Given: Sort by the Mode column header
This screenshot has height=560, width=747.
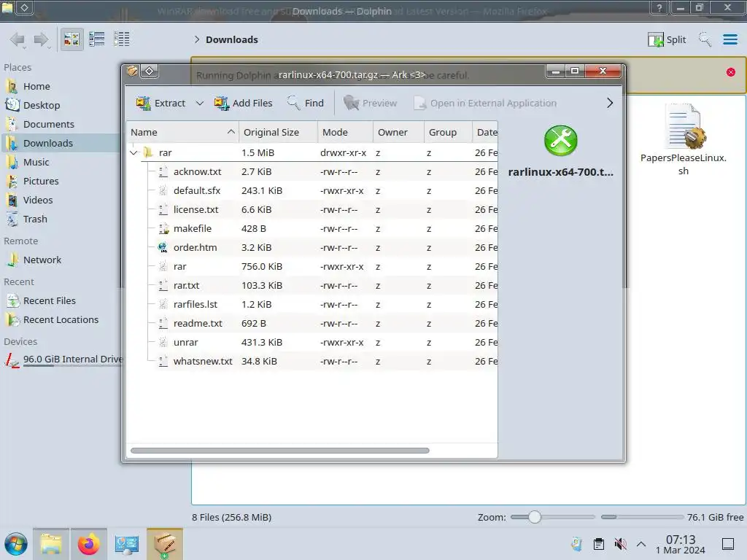Looking at the screenshot, I should pos(345,132).
